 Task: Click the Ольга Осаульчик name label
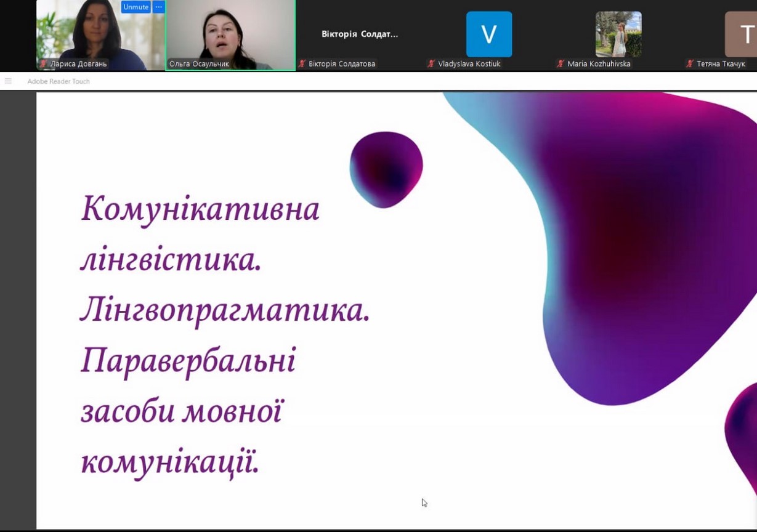198,64
